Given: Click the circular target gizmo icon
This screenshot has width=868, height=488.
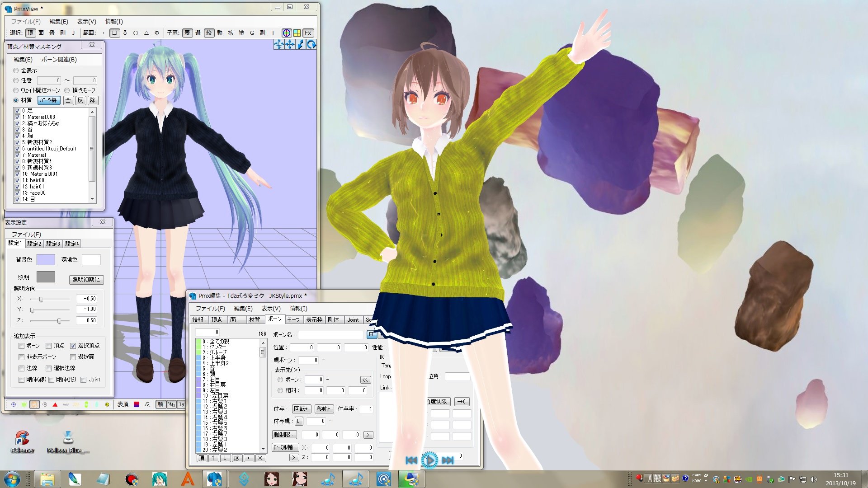Looking at the screenshot, I should pos(287,33).
